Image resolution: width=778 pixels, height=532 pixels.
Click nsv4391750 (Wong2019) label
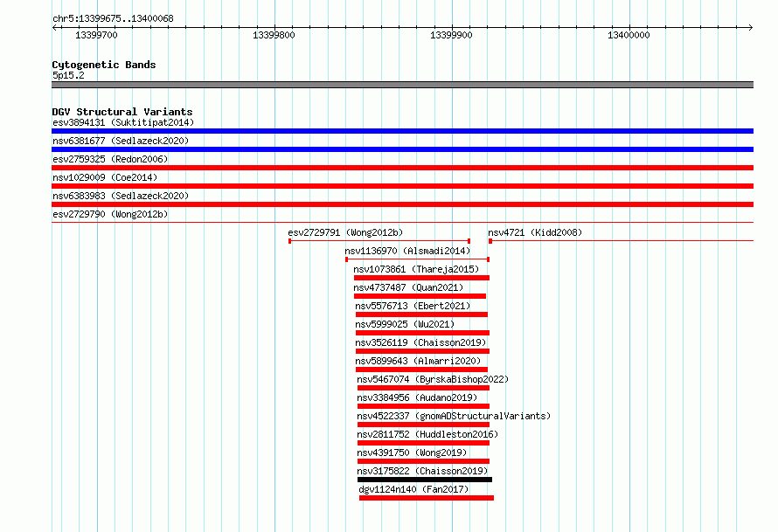pyautogui.click(x=412, y=453)
